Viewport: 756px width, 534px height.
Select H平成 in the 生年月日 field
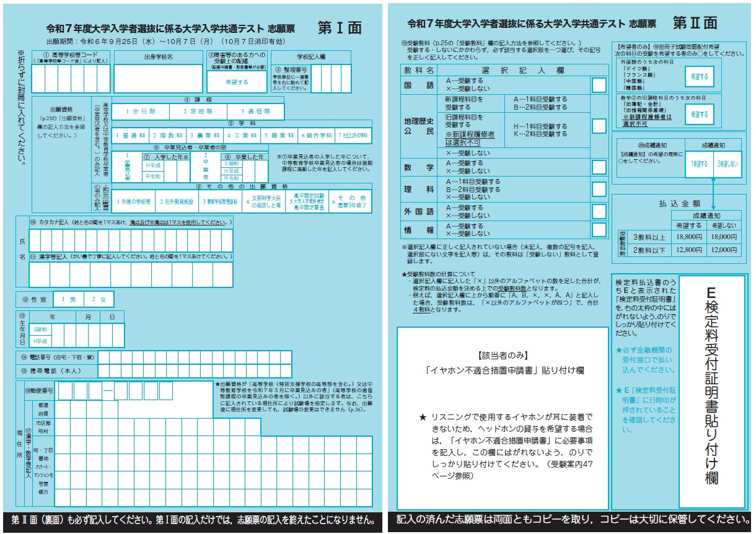point(40,341)
